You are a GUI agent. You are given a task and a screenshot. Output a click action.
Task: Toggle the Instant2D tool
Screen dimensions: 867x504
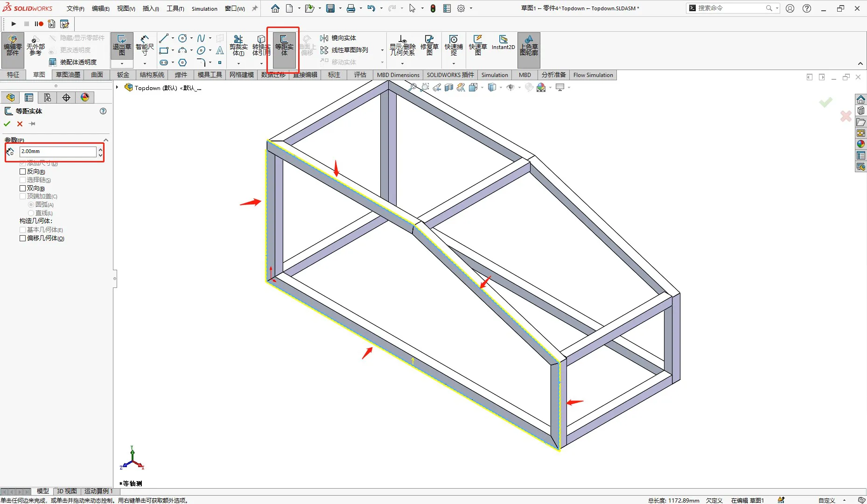(503, 42)
